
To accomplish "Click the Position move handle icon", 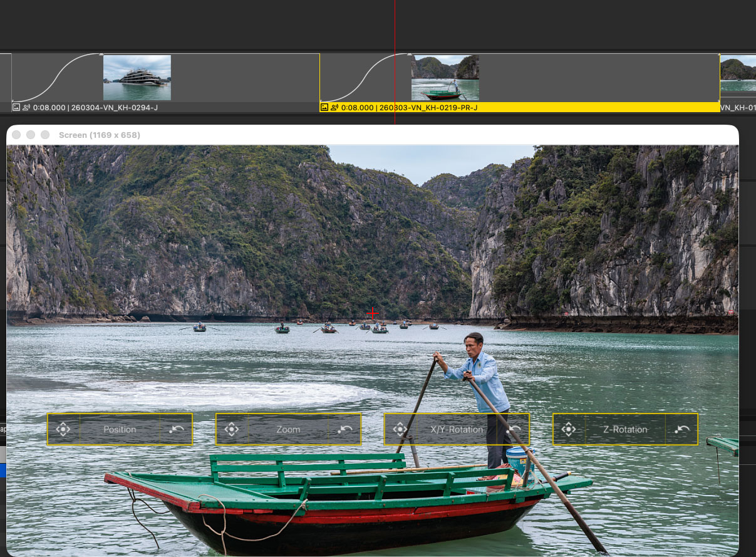I will [63, 430].
